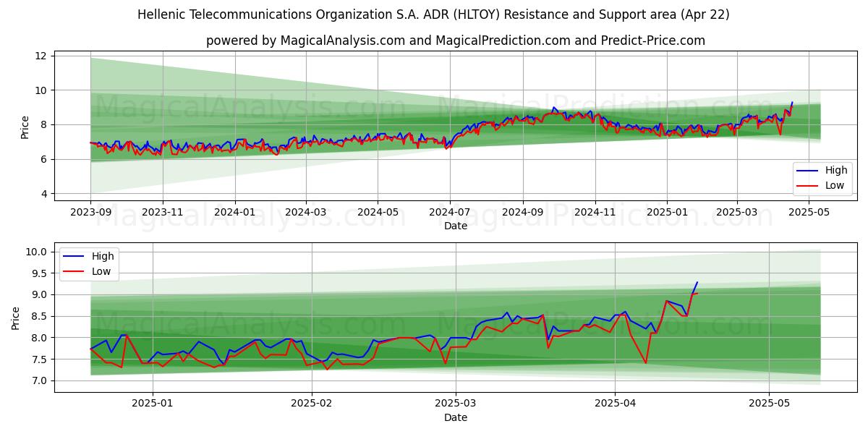Click the lower chart y-axis value 8.0
Screen dimensions: 868x434
coord(40,338)
